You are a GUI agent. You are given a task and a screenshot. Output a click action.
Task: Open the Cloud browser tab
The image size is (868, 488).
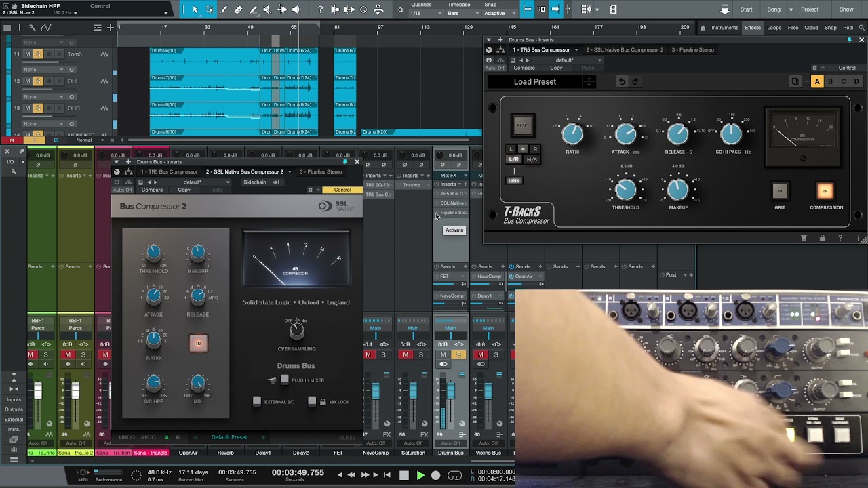coord(811,28)
